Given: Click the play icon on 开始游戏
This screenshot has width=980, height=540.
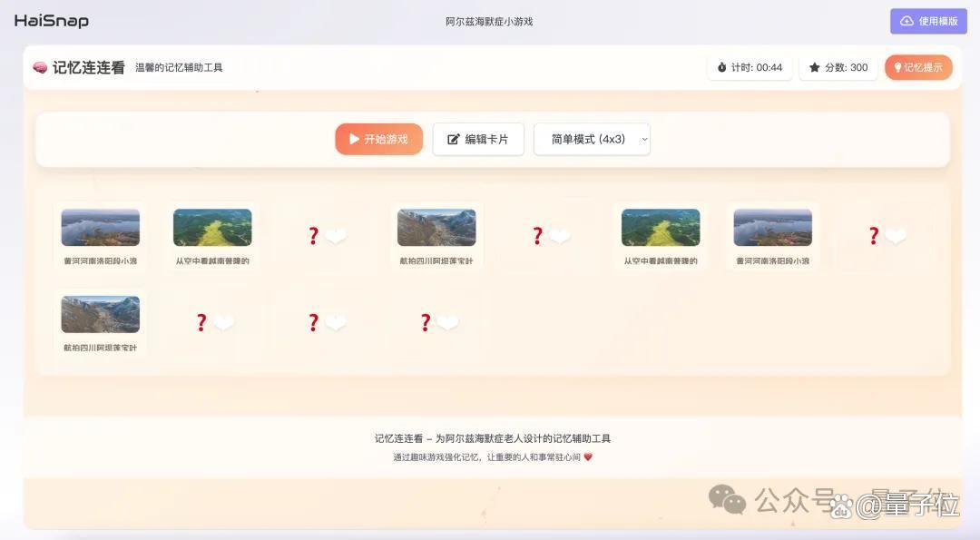Looking at the screenshot, I should click(x=354, y=139).
